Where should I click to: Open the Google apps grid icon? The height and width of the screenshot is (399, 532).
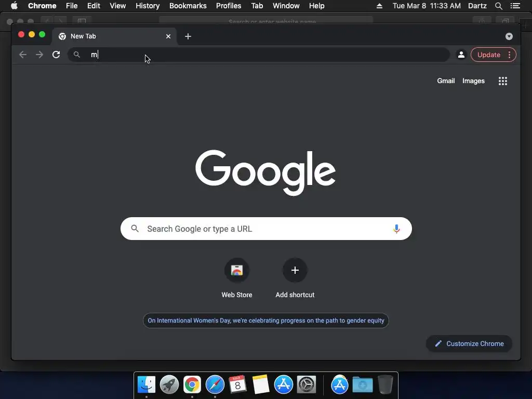(x=503, y=81)
